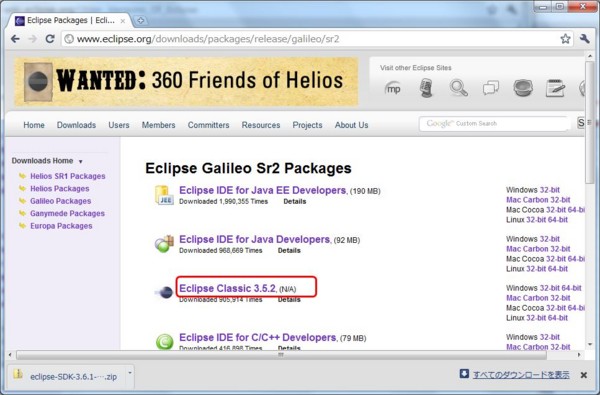Open Eclipse IDE for Java Developers link
Viewport: 600px width, 395px height.
(x=254, y=239)
